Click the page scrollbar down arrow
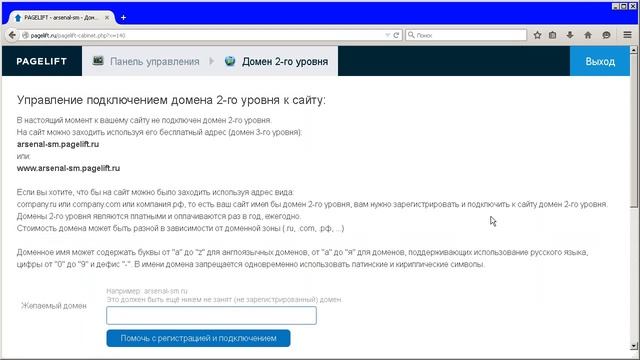Screen dimensions: 640x360 [x=634, y=346]
